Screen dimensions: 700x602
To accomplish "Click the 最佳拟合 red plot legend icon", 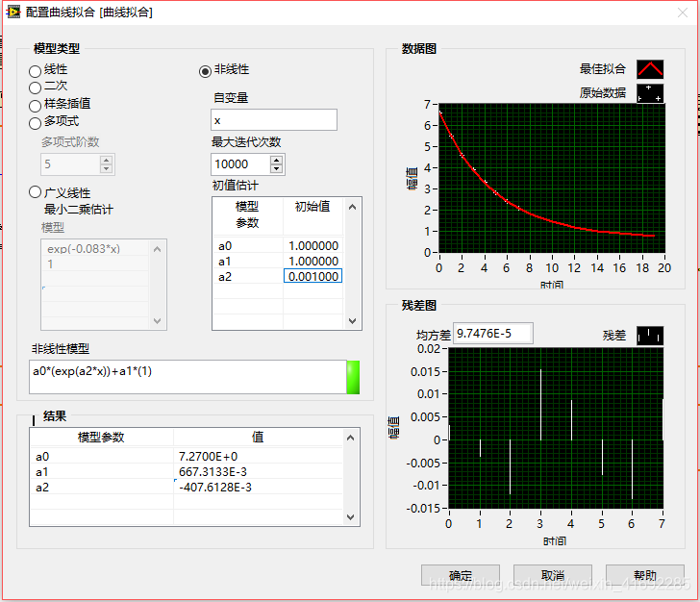I will pyautogui.click(x=650, y=69).
